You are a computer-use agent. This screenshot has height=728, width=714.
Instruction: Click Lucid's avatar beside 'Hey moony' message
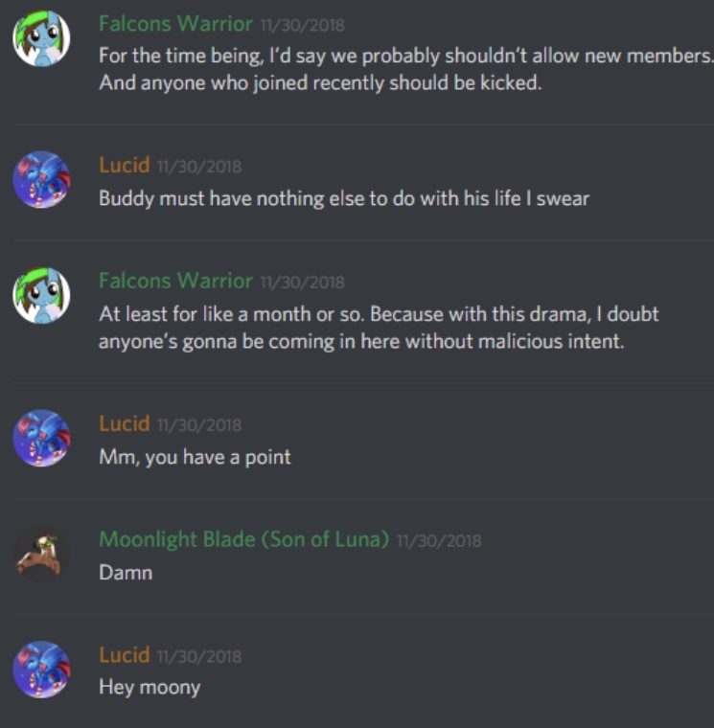point(41,669)
